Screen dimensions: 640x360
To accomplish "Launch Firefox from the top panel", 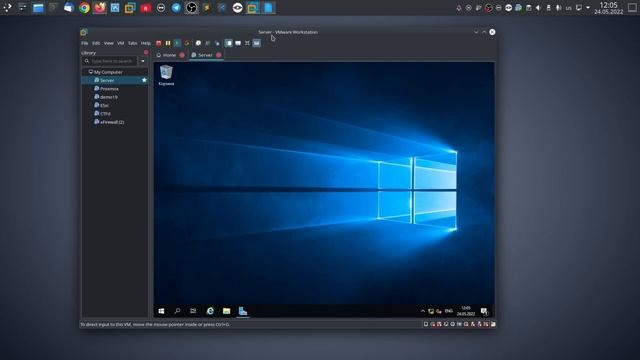I will 100,8.
